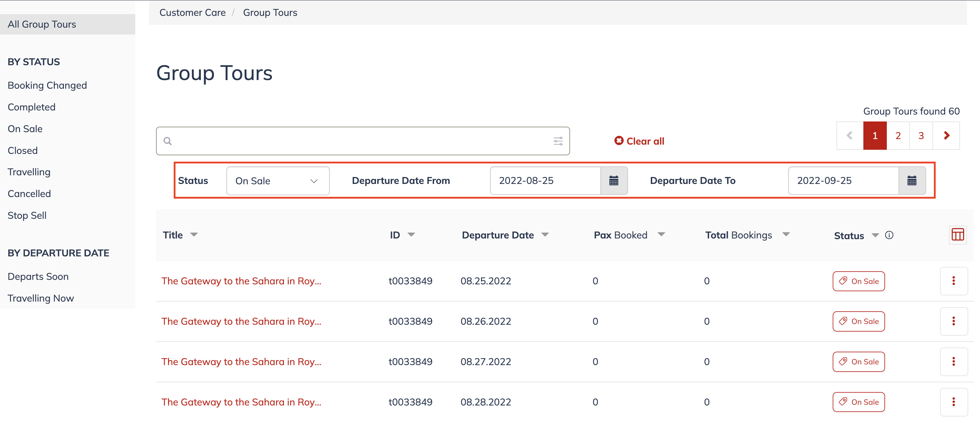The width and height of the screenshot is (980, 421).
Task: Filter by Completed status
Action: pyautogui.click(x=32, y=107)
